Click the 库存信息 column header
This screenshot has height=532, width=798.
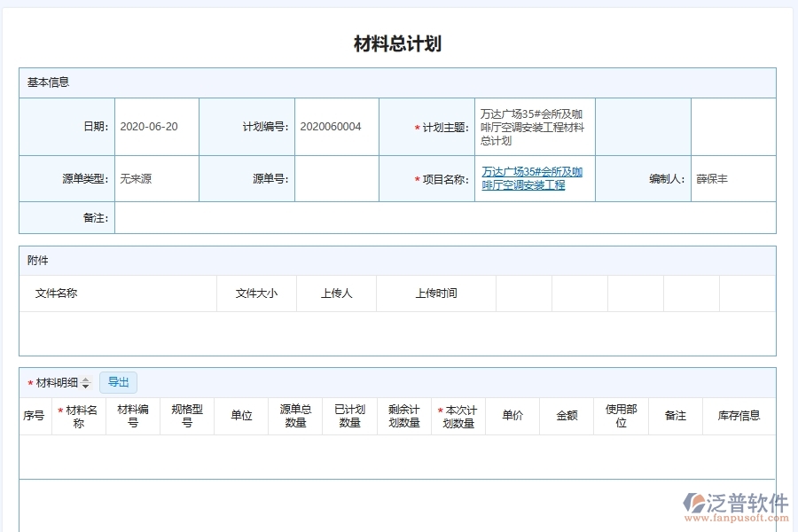click(737, 415)
